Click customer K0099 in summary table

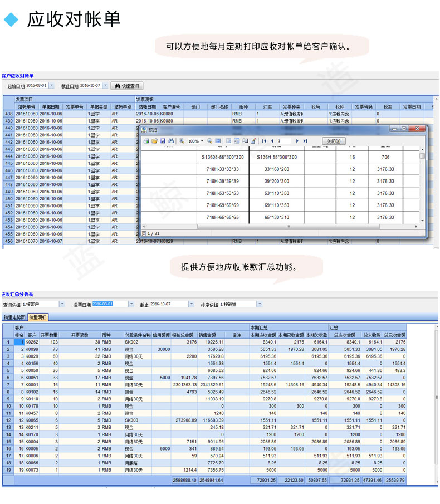[x=32, y=349]
